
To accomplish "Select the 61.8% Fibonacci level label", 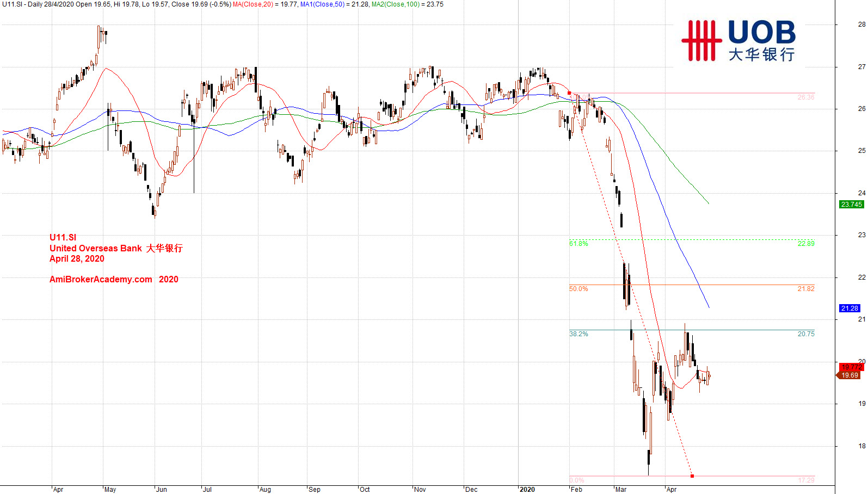I will 578,244.
